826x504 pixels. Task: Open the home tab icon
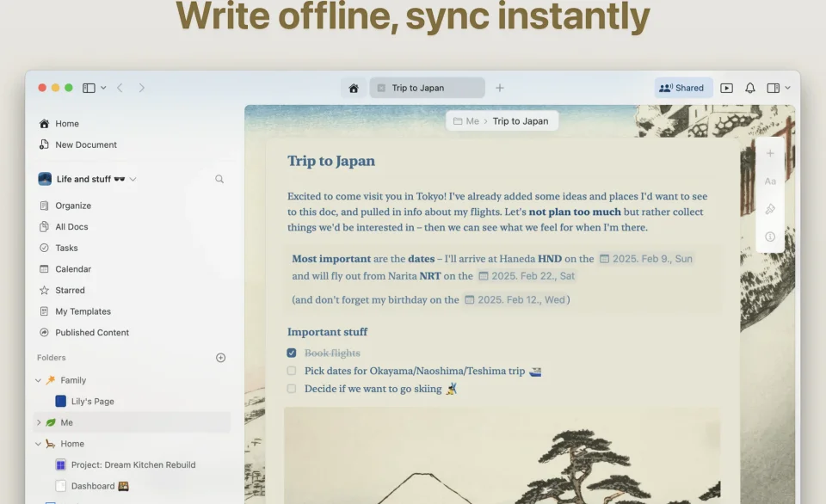click(354, 88)
